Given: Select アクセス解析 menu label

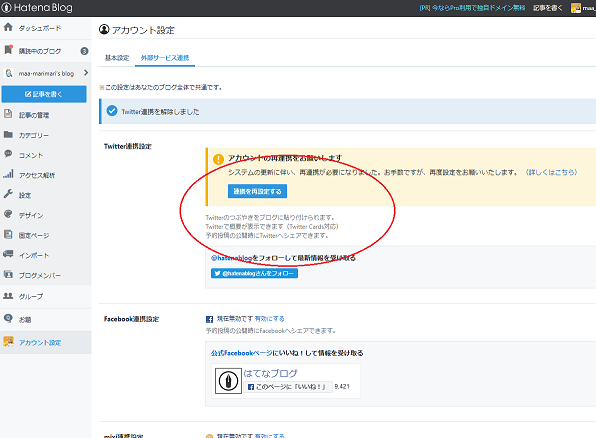Looking at the screenshot, I should [x=37, y=175].
